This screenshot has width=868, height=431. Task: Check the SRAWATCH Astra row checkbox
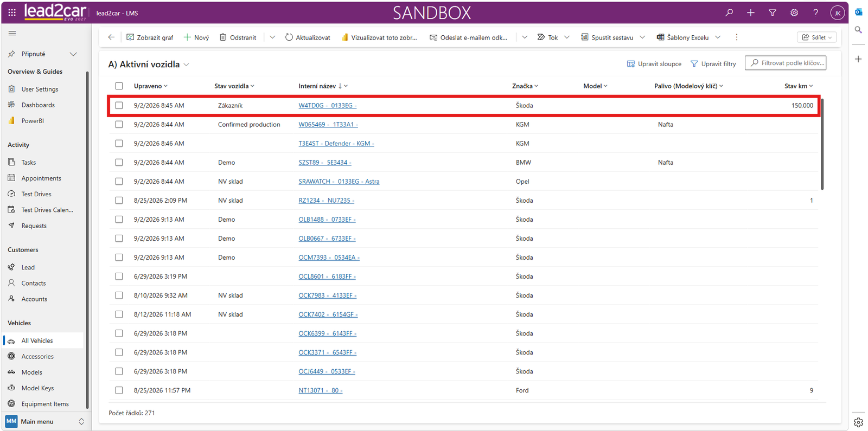coord(119,182)
